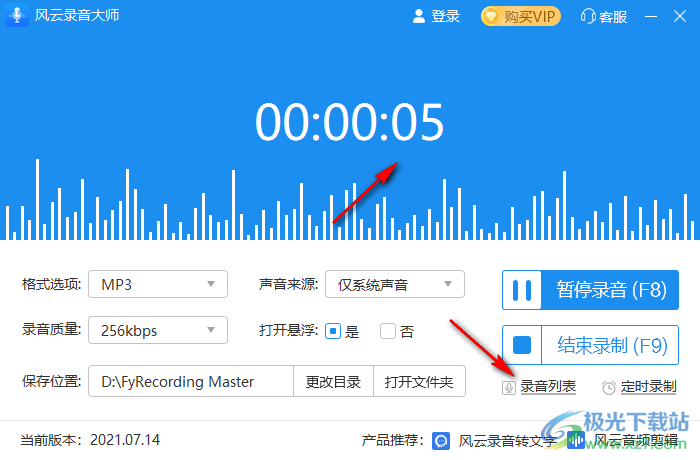Click the 购买VIP button
700x460 pixels.
point(521,17)
